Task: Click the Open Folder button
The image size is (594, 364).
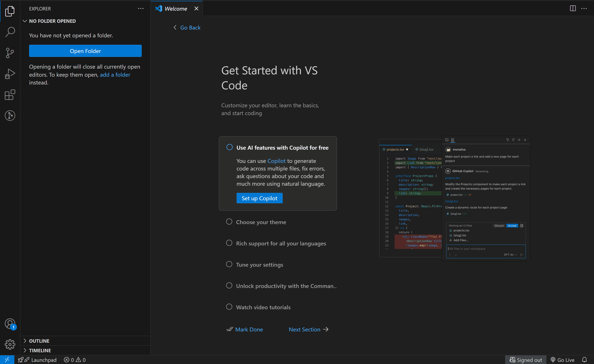Action: pyautogui.click(x=85, y=51)
